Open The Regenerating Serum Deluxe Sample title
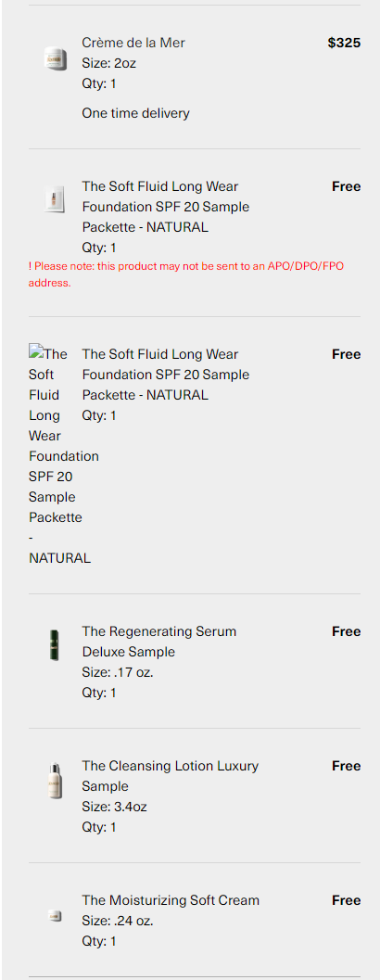The height and width of the screenshot is (980, 380). [159, 642]
